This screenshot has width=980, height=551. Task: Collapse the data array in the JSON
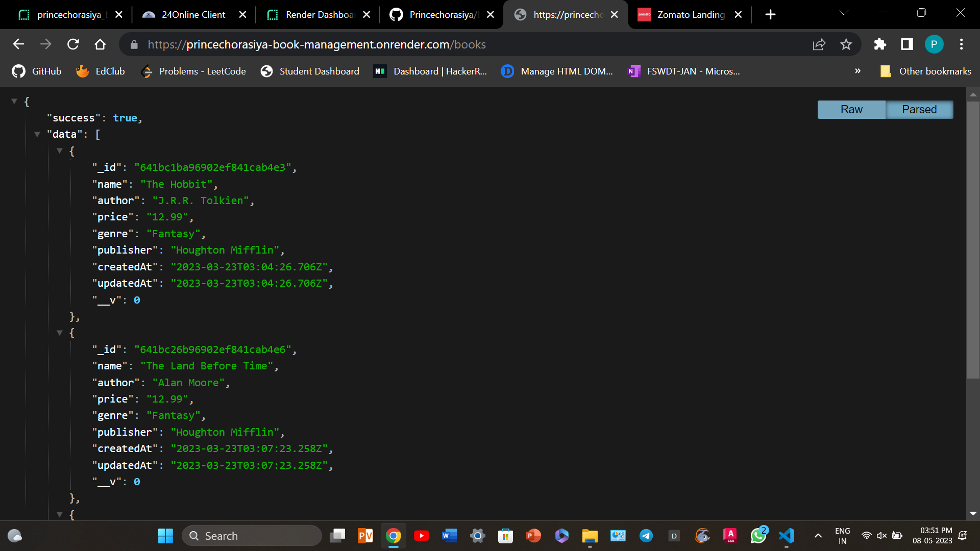click(37, 134)
